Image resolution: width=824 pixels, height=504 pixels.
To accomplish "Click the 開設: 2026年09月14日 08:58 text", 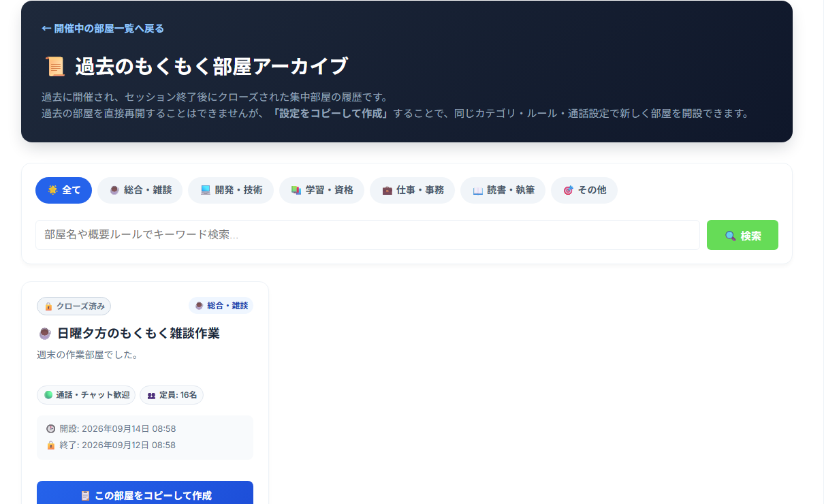I will point(118,429).
